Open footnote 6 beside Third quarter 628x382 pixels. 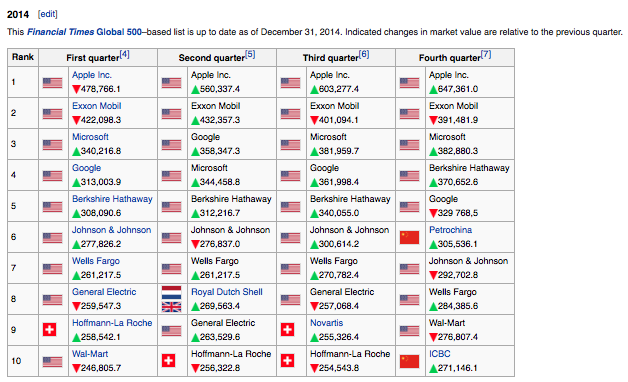[364, 54]
